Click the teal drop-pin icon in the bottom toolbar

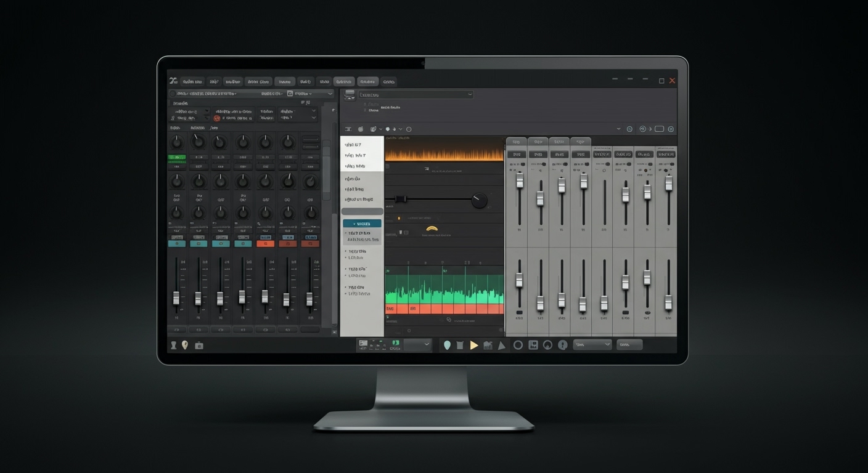(x=447, y=344)
